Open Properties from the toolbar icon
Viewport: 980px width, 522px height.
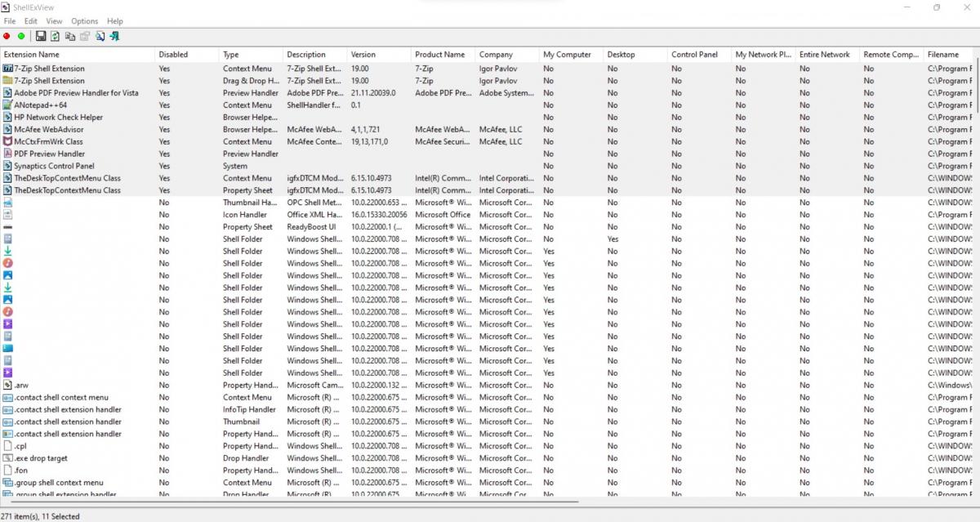tap(84, 36)
